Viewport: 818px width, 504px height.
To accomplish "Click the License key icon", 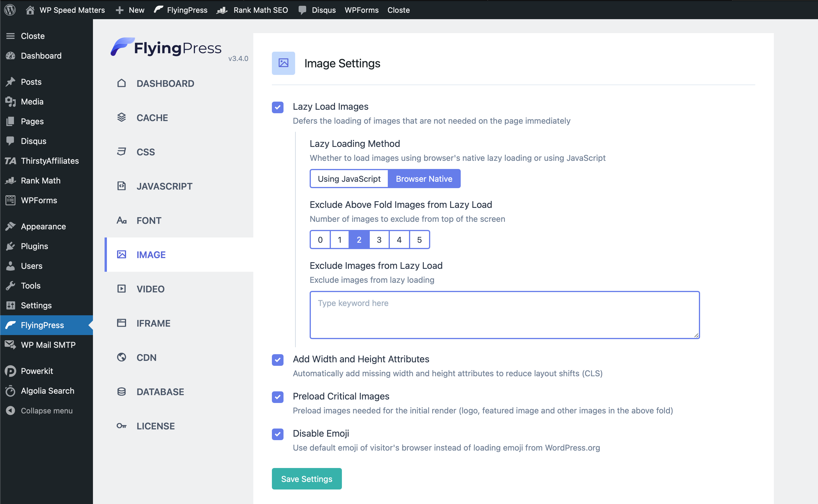I will (x=121, y=426).
